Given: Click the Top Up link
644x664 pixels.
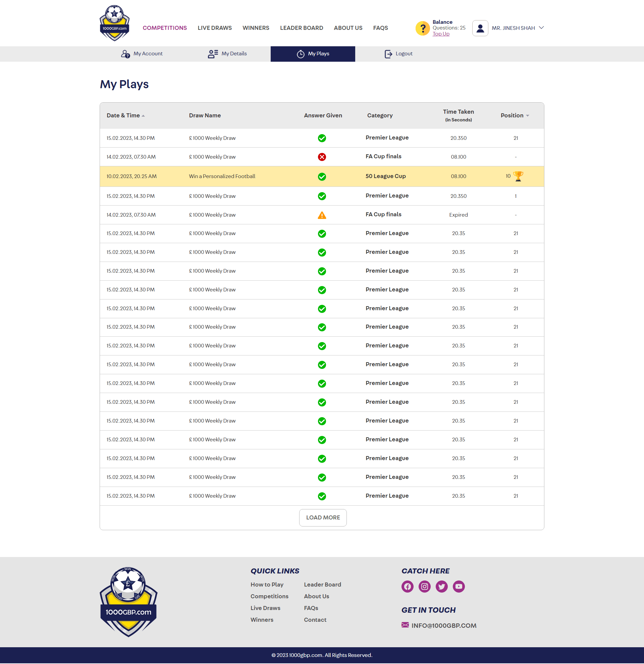Looking at the screenshot, I should 441,34.
